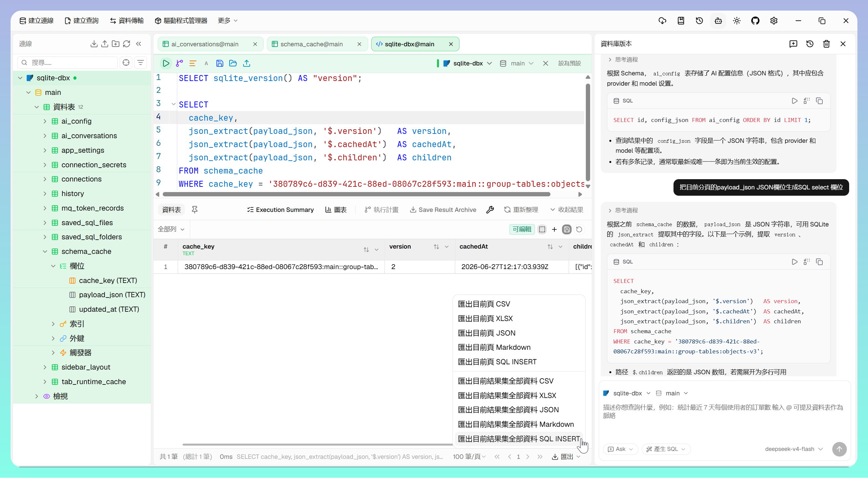This screenshot has height=478, width=868.
Task: Choose export current page JSON
Action: [x=487, y=333]
